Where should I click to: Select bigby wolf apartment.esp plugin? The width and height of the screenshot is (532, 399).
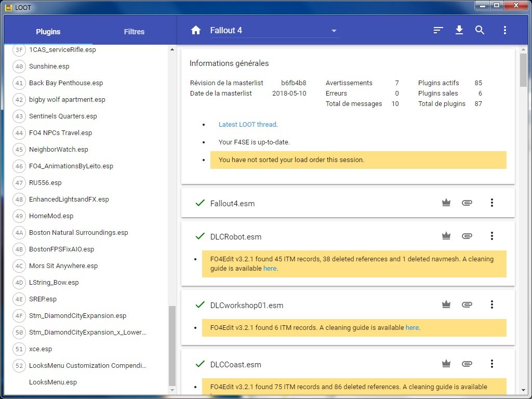(67, 100)
